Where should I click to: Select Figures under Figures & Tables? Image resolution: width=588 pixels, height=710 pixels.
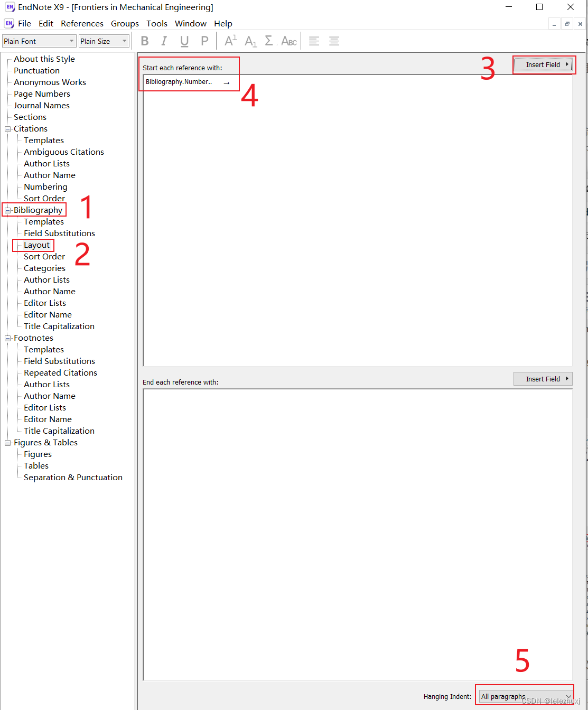click(x=38, y=454)
